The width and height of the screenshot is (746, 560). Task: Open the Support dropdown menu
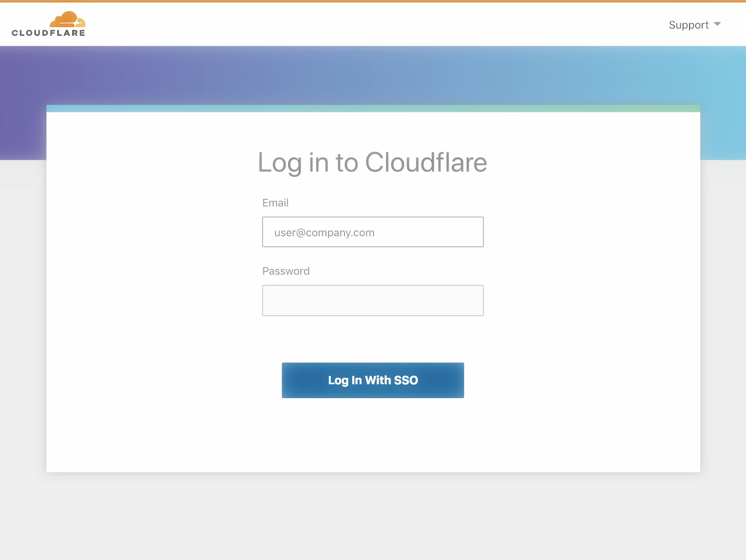tap(695, 25)
